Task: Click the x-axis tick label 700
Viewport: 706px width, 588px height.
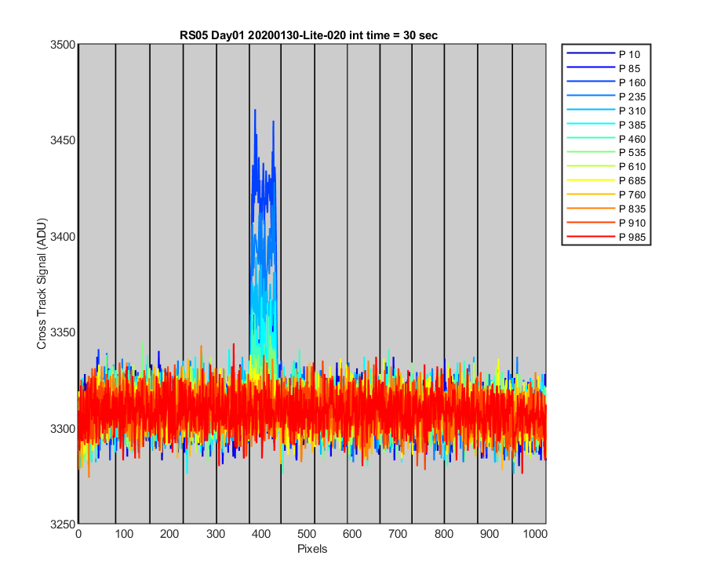Action: (x=398, y=534)
